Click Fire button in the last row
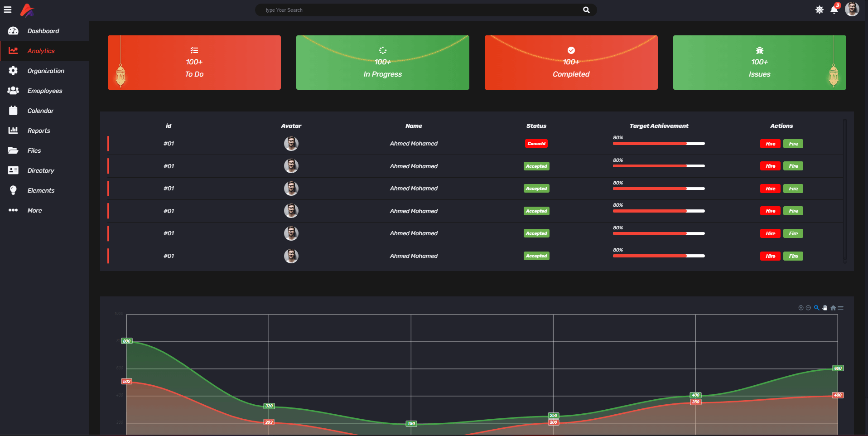Screen dimensions: 868x436 click(793, 256)
